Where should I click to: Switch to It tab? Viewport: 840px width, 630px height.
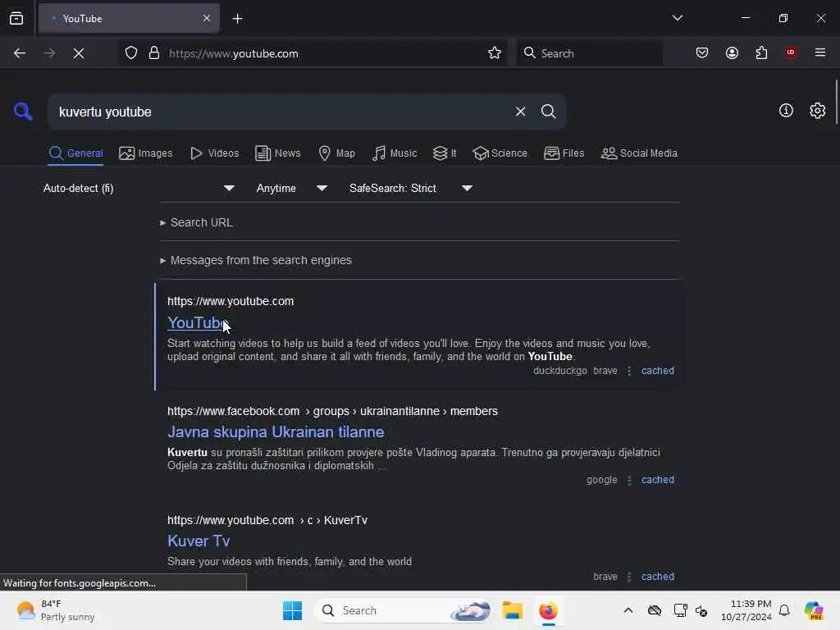coord(445,153)
